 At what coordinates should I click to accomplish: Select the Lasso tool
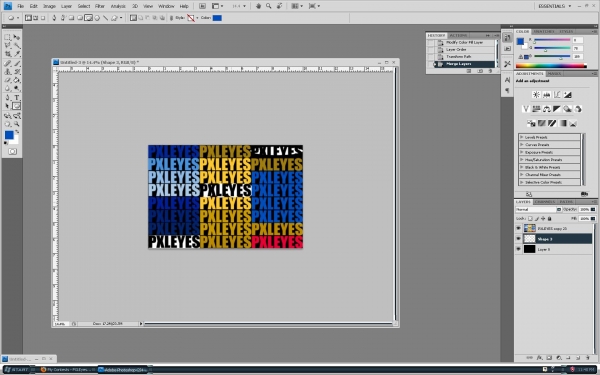7,45
